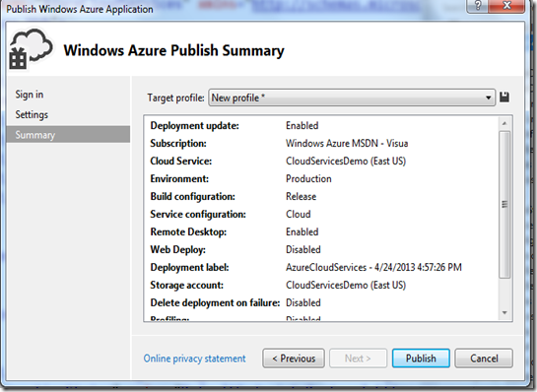Screen dimensions: 537x392
Task: Go to the Sign in step
Action: (30, 95)
